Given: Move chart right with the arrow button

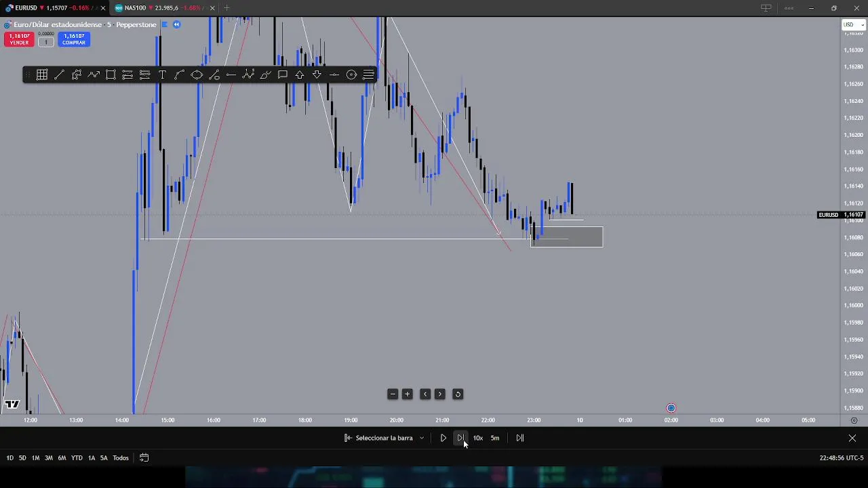Looking at the screenshot, I should coord(439,394).
